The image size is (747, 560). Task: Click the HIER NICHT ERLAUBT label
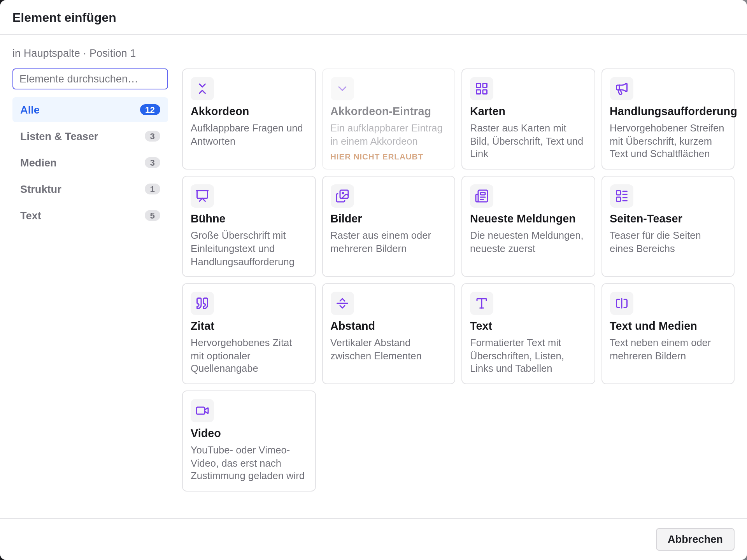coord(377,157)
